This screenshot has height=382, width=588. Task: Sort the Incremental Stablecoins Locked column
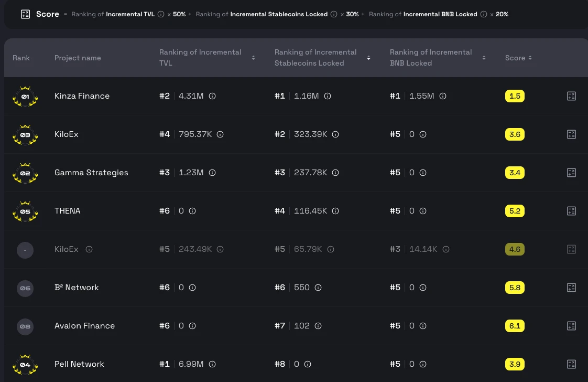[x=368, y=58]
